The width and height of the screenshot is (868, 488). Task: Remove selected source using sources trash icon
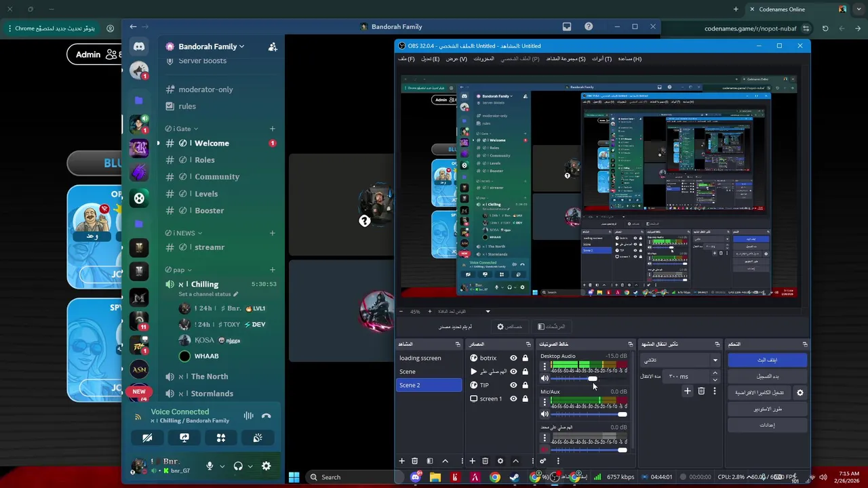486,461
